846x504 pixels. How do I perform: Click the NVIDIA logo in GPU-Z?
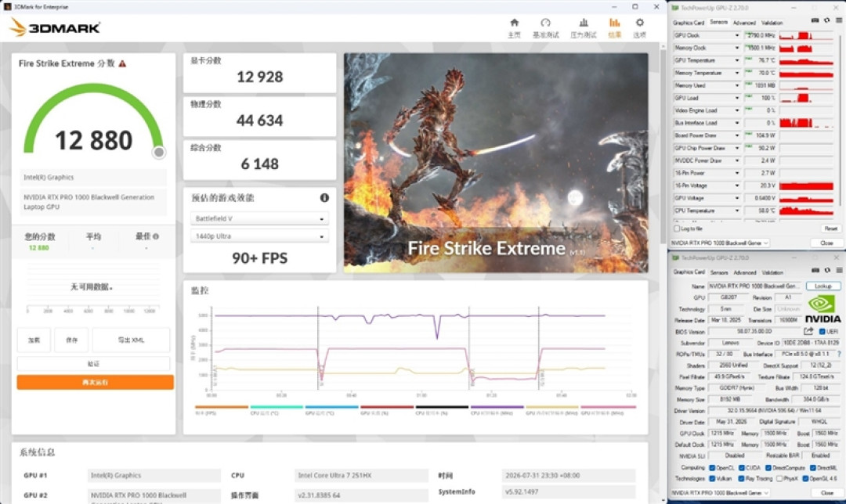822,309
